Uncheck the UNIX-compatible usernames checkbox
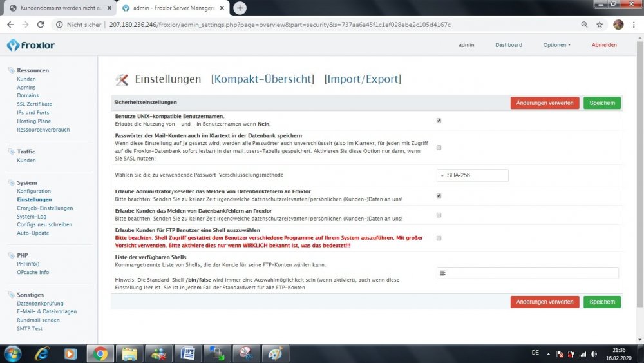Viewport: 644px width, 363px height. click(x=439, y=121)
